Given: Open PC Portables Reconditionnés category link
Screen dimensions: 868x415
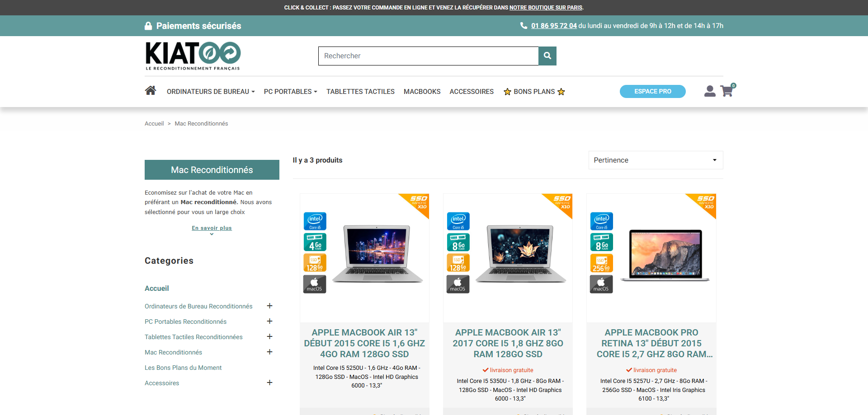Looking at the screenshot, I should [x=185, y=322].
